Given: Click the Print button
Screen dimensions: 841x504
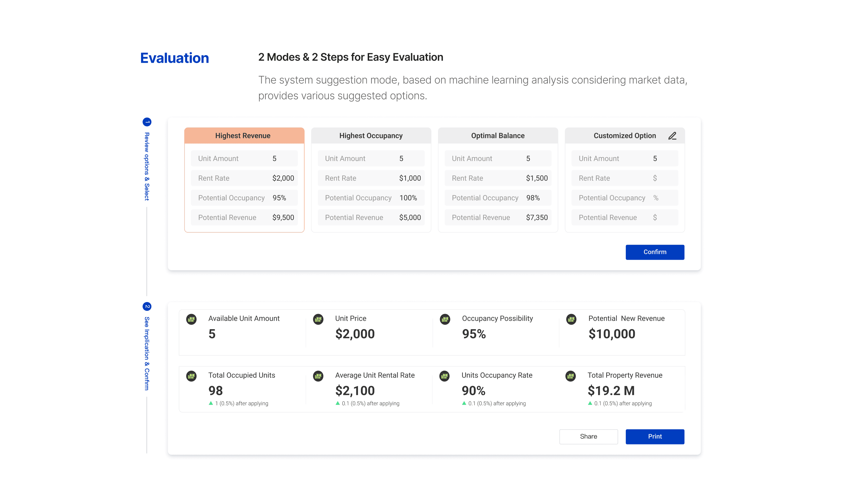Looking at the screenshot, I should tap(654, 436).
